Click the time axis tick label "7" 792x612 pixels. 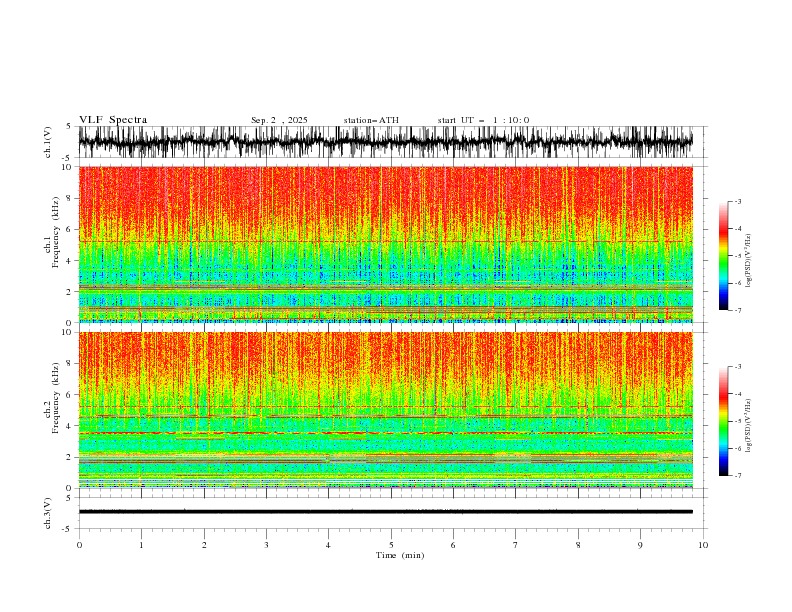516,545
